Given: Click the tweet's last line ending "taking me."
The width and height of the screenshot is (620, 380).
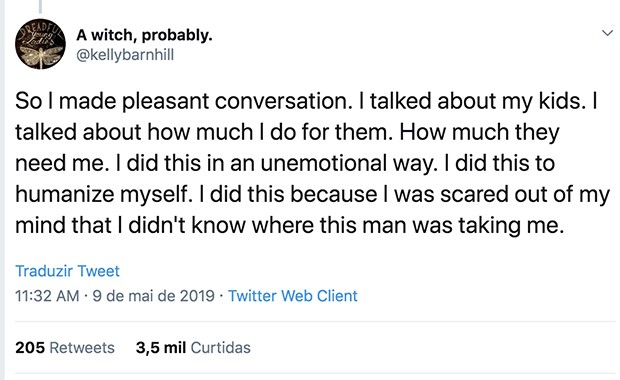Looking at the screenshot, I should tap(289, 226).
